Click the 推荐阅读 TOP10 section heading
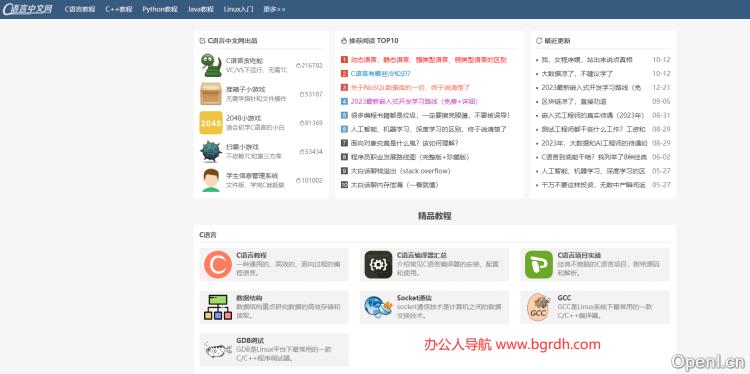 tap(370, 41)
